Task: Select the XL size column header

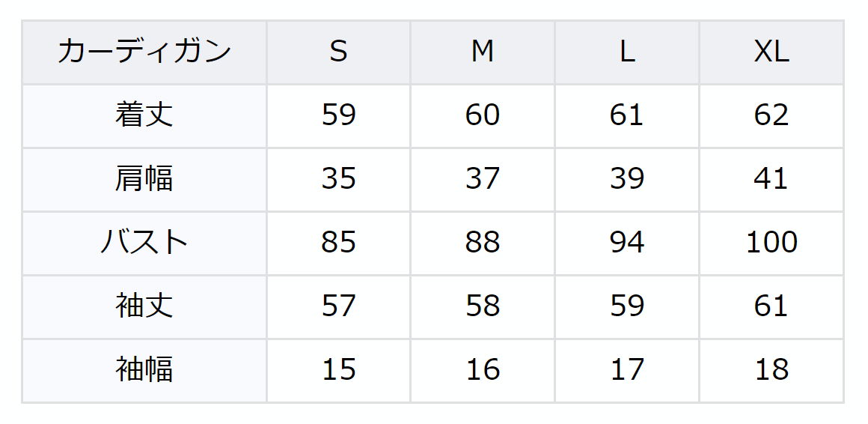Action: tap(771, 52)
